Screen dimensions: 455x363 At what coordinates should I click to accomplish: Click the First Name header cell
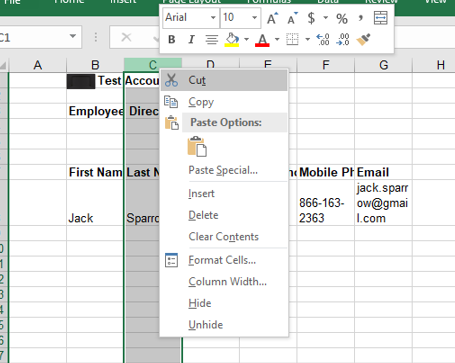click(95, 172)
